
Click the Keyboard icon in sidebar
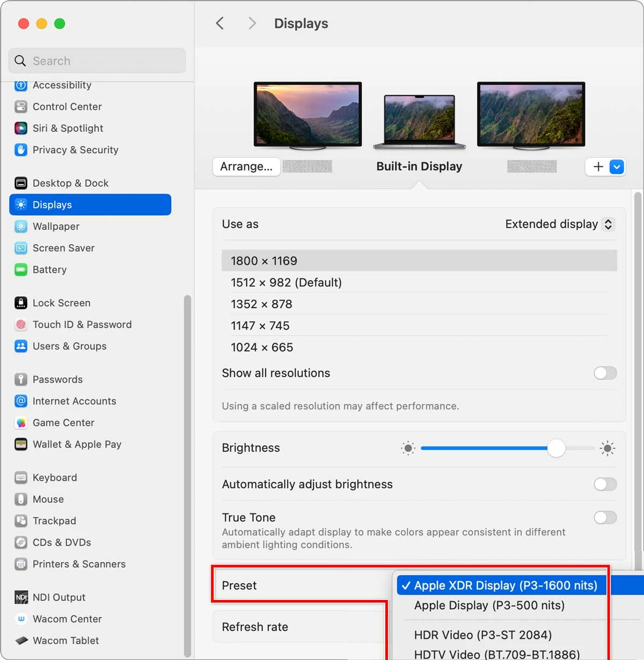click(x=21, y=478)
